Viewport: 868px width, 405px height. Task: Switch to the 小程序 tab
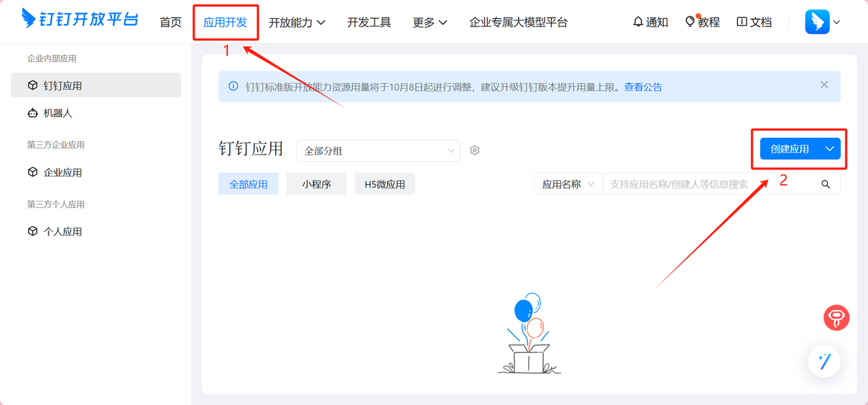(317, 184)
